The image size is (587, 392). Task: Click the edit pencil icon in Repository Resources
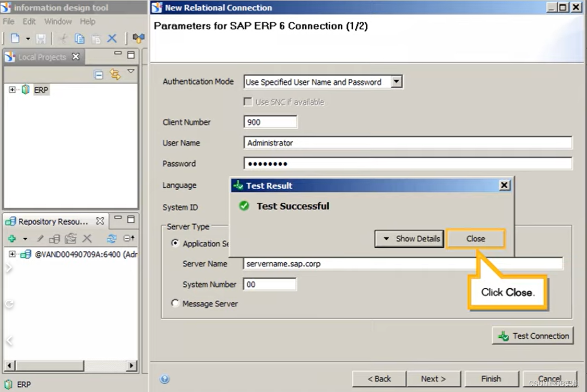click(x=41, y=238)
